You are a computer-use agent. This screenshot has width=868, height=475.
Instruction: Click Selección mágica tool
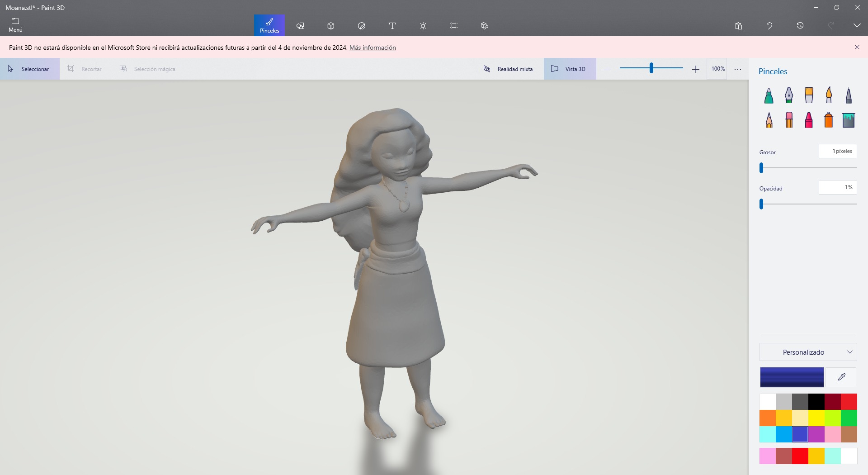click(x=147, y=69)
